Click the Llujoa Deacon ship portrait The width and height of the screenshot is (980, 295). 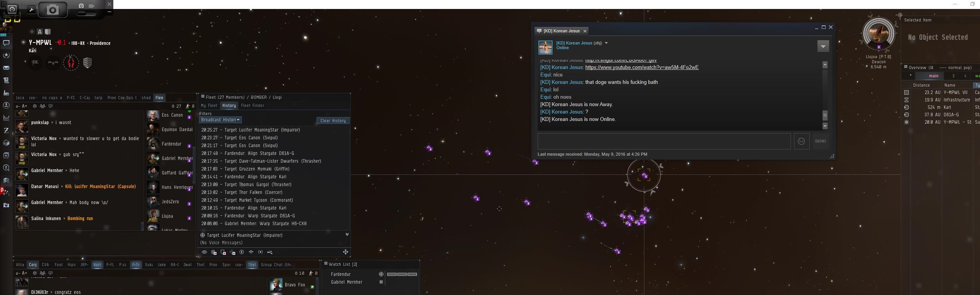point(878,33)
